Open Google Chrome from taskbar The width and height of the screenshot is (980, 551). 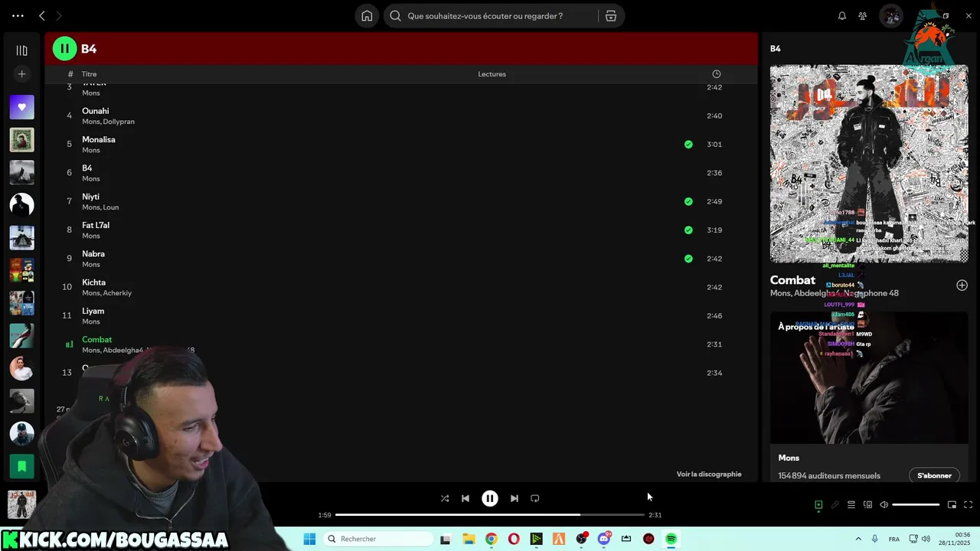[491, 539]
